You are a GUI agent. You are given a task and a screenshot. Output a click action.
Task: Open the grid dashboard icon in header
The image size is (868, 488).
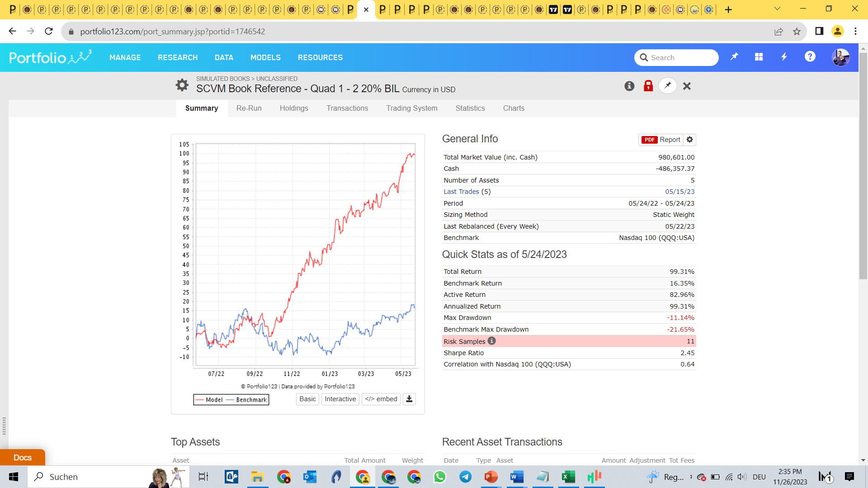click(759, 57)
